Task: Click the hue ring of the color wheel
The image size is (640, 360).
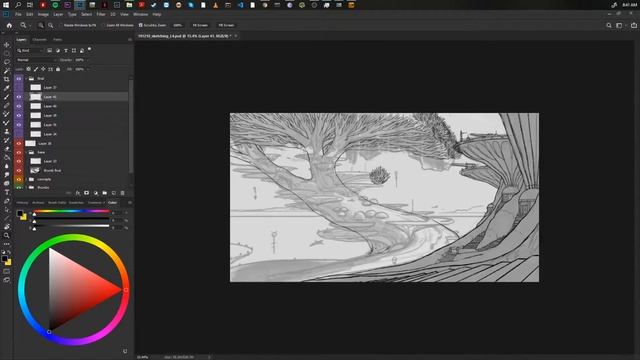Action: pyautogui.click(x=73, y=237)
